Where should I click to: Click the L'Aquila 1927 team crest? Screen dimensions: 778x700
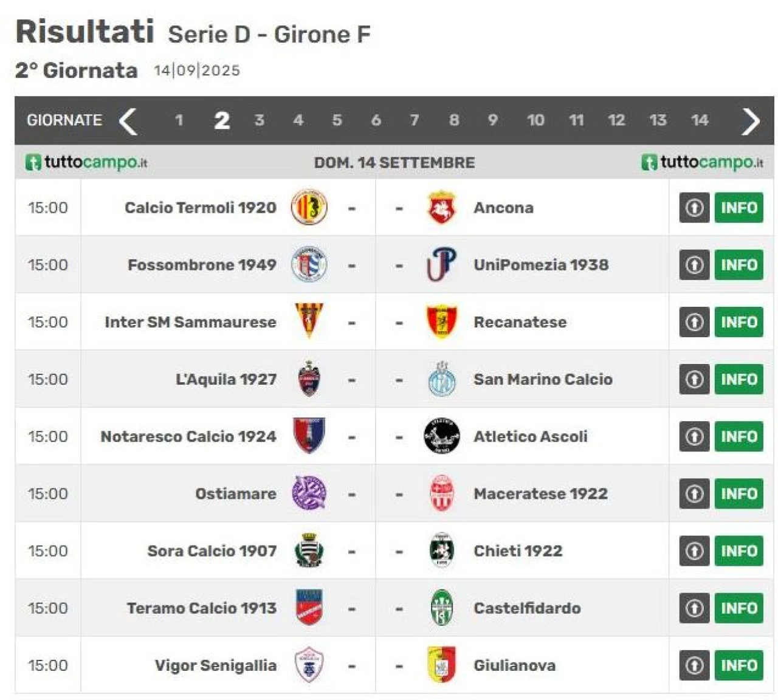click(309, 379)
